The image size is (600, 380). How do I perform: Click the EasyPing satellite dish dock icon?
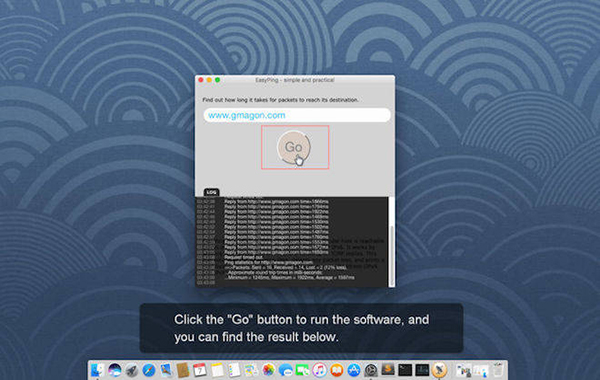pyautogui.click(x=439, y=370)
